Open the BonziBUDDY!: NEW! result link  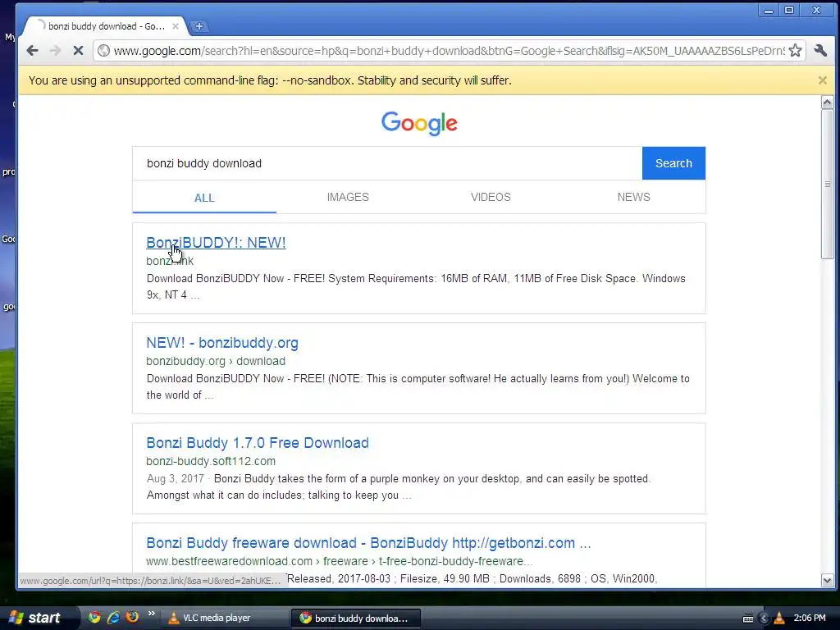click(x=216, y=243)
